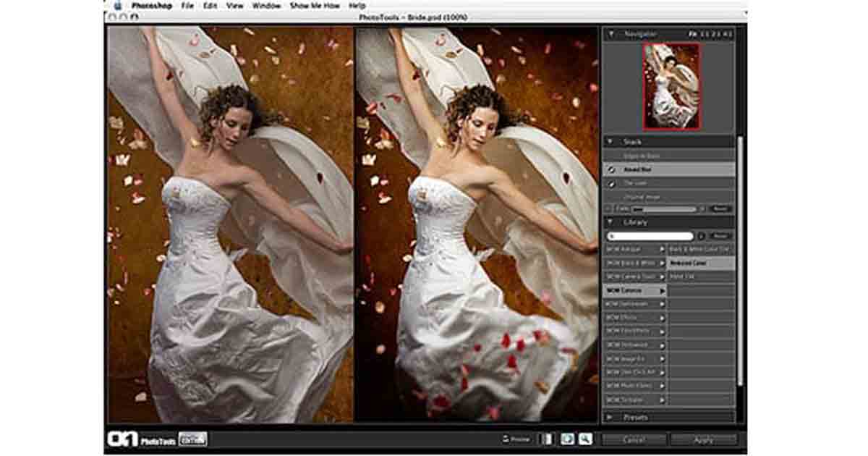Viewport: 868px width, 456px height.
Task: Click the Apply button
Action: click(705, 439)
